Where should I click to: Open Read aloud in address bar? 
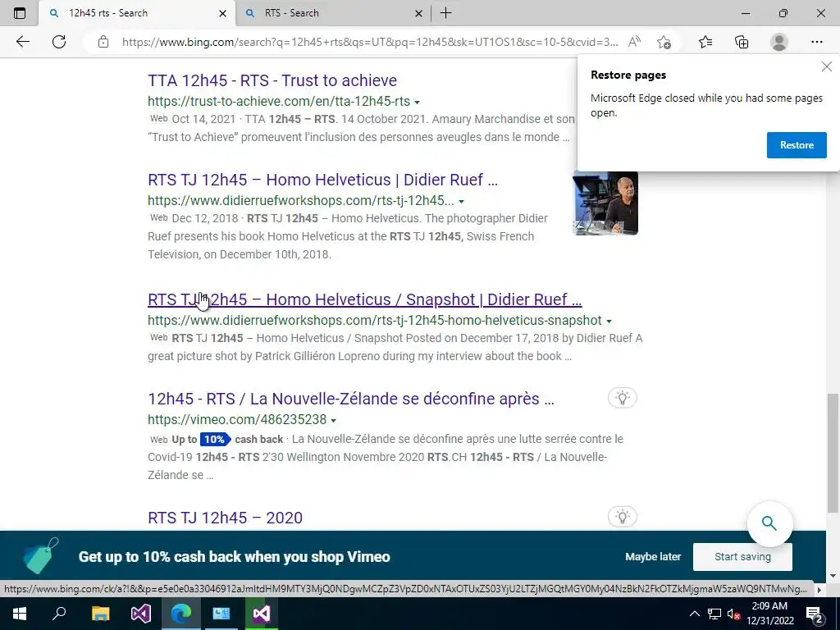pos(634,42)
